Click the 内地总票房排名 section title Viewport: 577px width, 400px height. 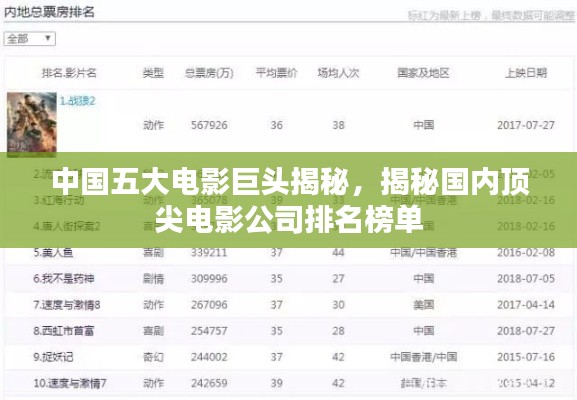tap(49, 12)
